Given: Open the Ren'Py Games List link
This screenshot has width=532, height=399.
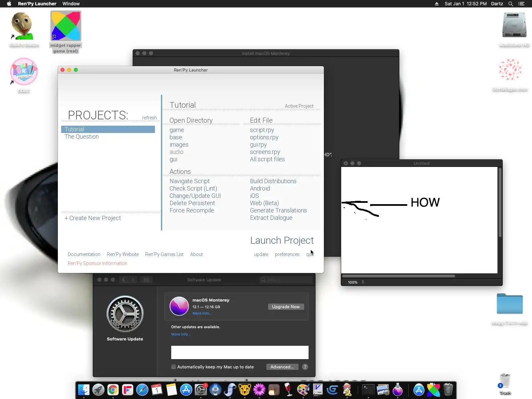Looking at the screenshot, I should coord(164,254).
